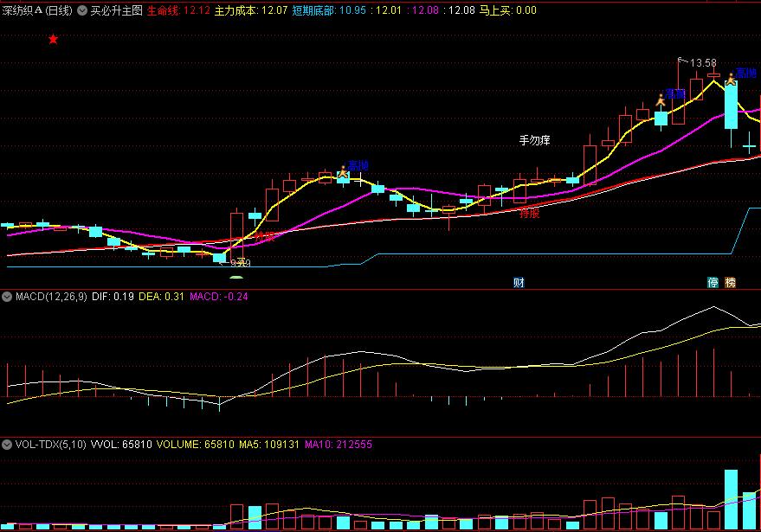Select the 深纺织A (日线) stock title
The image size is (761, 532).
click(37, 10)
